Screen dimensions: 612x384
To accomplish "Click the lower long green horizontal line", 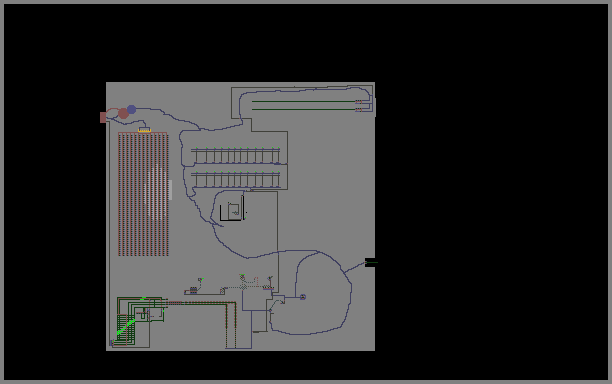I will click(304, 110).
